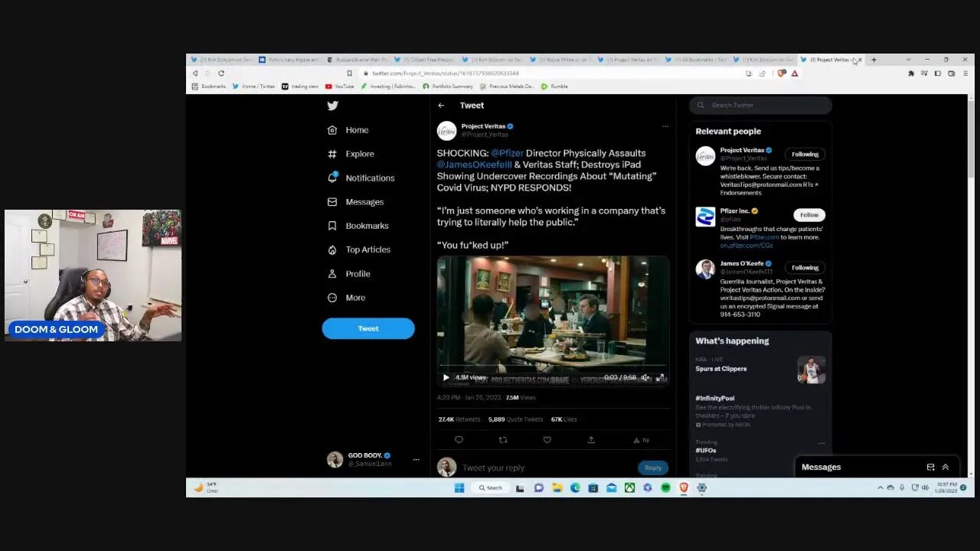Expand the Messages drawer chevrons
Screen dimensions: 980x551
946,467
